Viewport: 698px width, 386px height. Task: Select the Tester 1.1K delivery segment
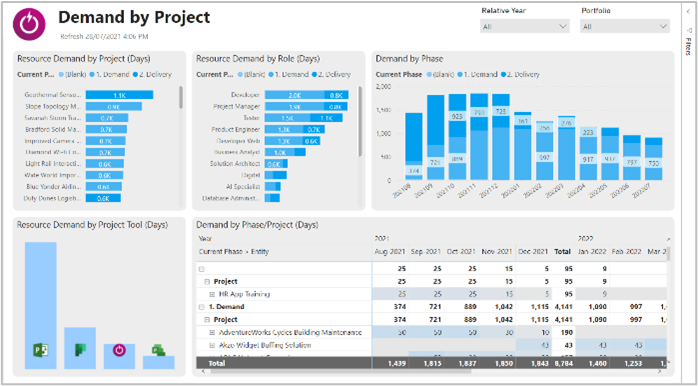[326, 118]
